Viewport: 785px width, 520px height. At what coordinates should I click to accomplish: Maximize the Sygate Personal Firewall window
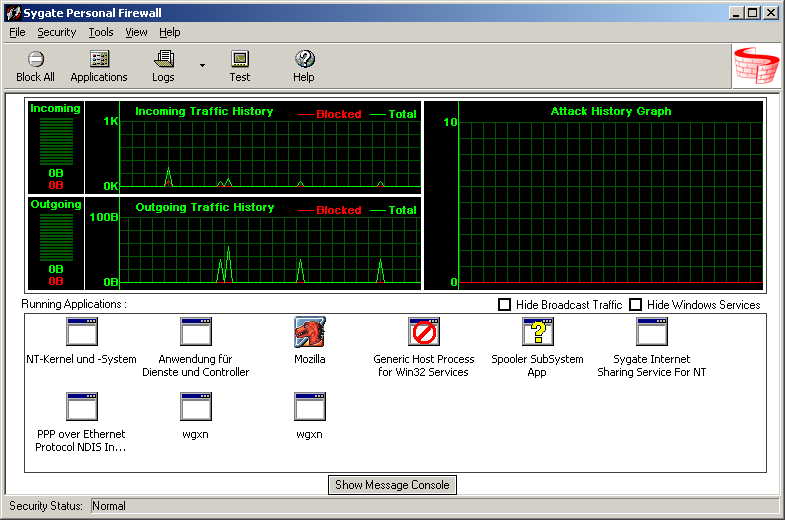click(x=752, y=13)
